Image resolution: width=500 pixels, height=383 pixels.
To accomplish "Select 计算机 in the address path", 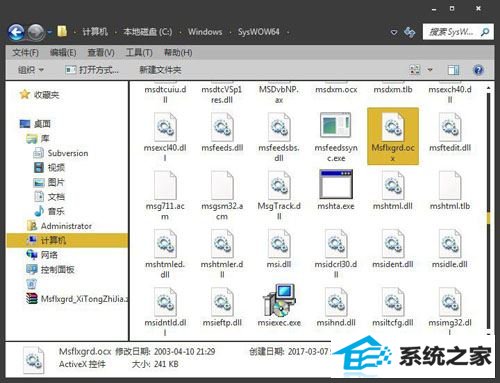I will [95, 32].
